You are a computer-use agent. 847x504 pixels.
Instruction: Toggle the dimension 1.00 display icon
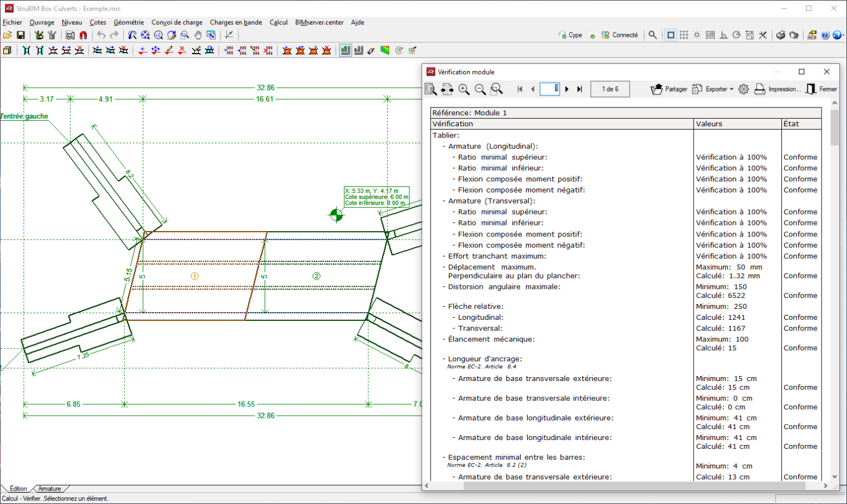pos(710,35)
